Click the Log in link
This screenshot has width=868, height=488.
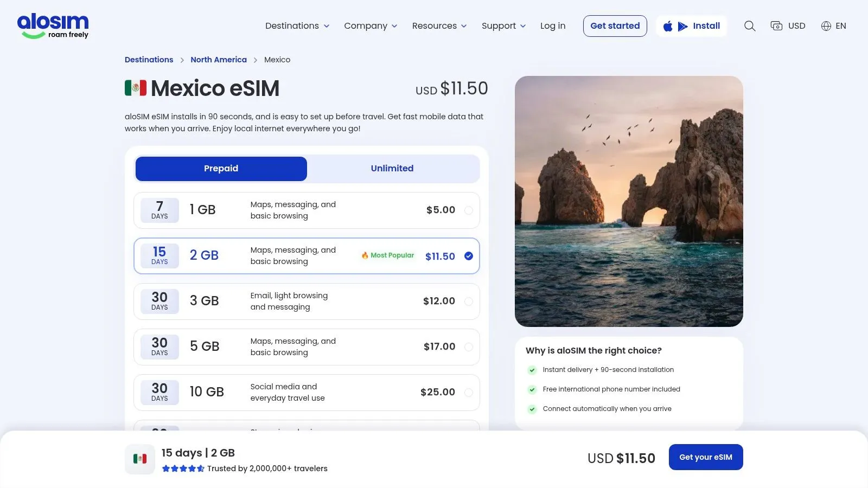pos(553,26)
